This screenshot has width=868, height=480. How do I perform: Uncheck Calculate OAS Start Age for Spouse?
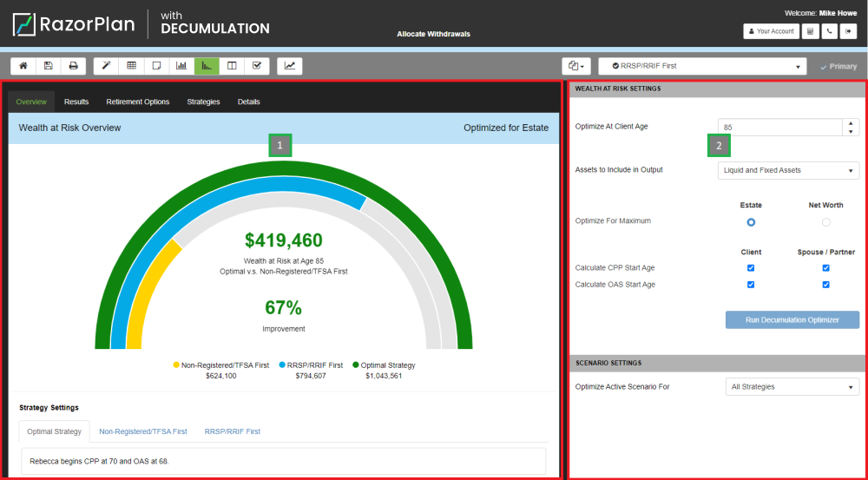click(x=825, y=285)
